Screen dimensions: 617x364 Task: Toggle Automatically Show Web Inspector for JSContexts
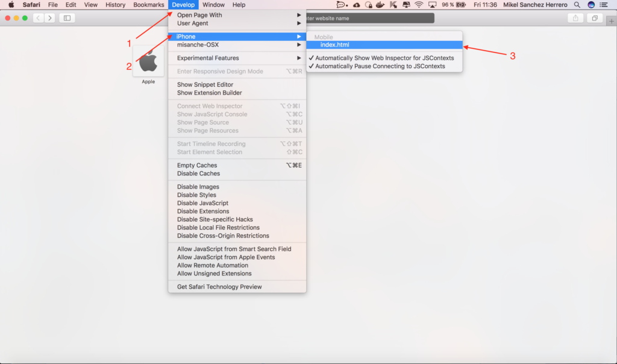tap(384, 58)
